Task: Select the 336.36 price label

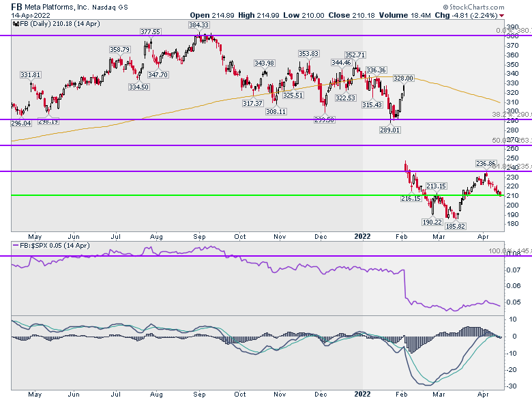Action: pyautogui.click(x=376, y=70)
